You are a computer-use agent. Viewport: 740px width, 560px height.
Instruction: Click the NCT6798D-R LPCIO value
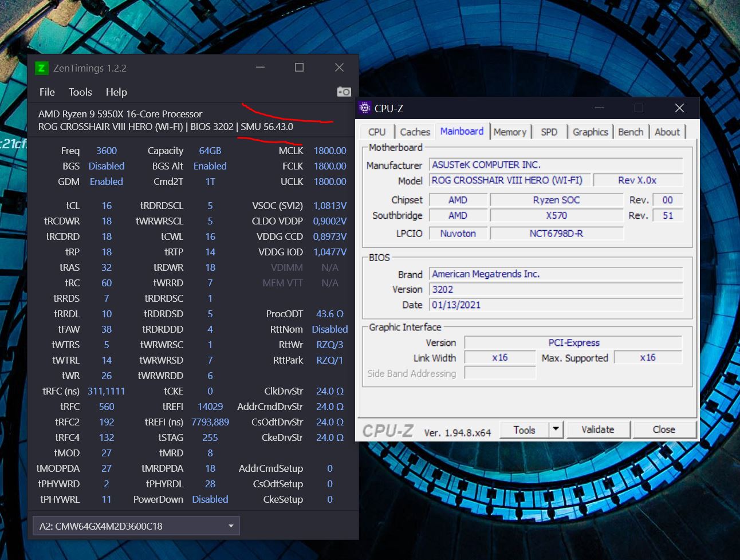click(556, 234)
